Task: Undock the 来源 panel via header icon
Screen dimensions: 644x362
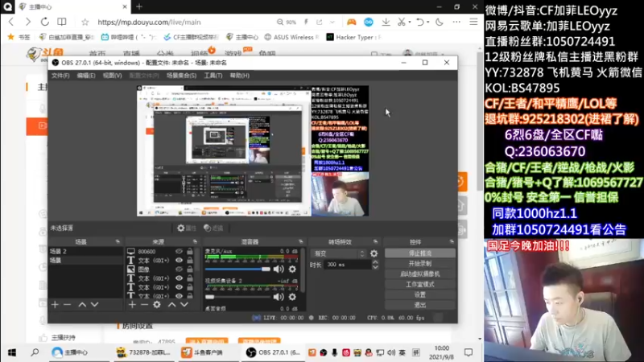Action: [x=195, y=242]
